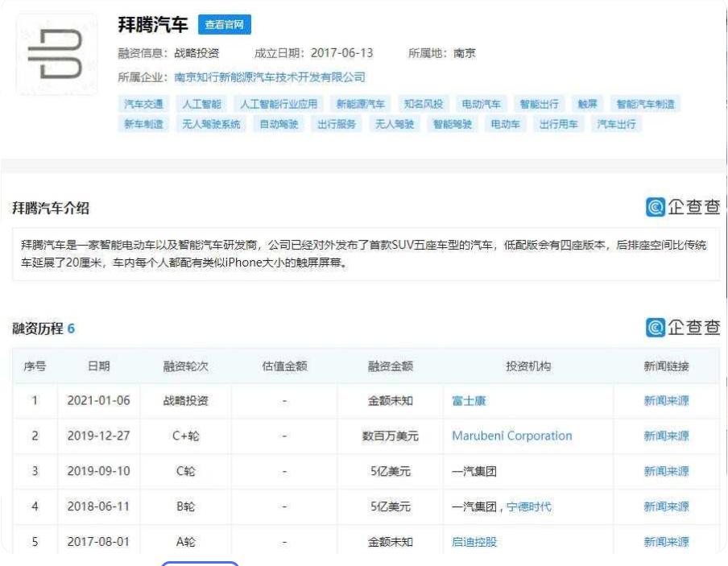
Task: Select the 电动汽车 tag
Action: pos(481,104)
